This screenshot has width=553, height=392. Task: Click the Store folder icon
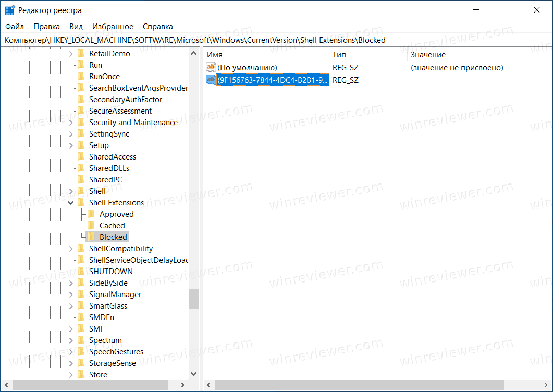81,375
